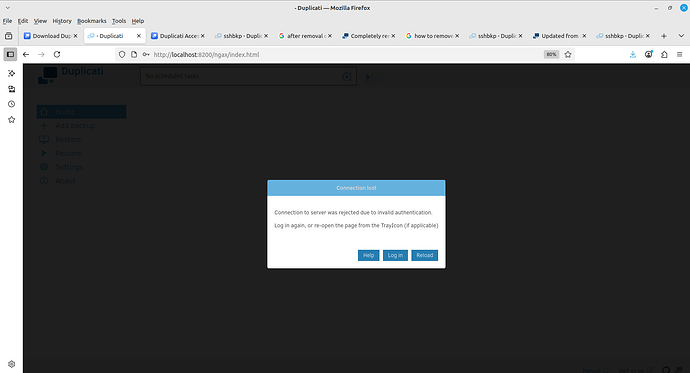
Task: Switch to the Duplicati Access tab
Action: click(178, 36)
